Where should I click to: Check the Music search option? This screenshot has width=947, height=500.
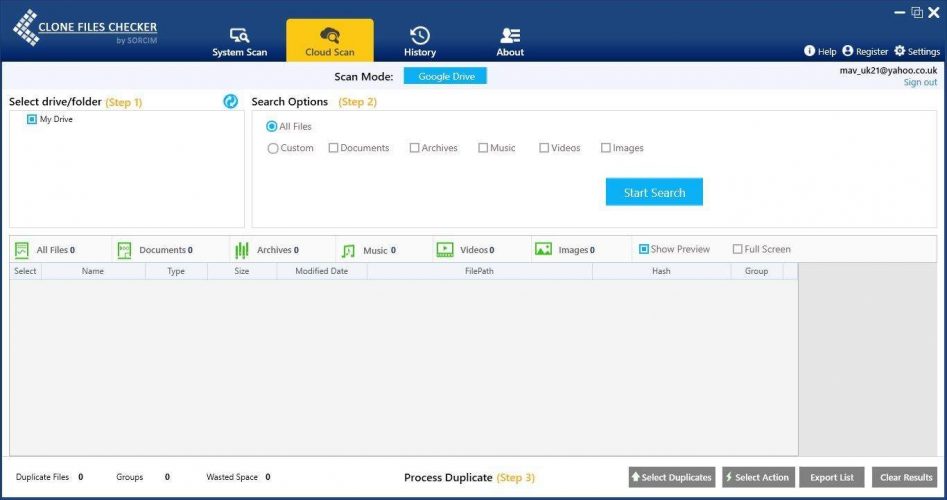click(x=483, y=148)
